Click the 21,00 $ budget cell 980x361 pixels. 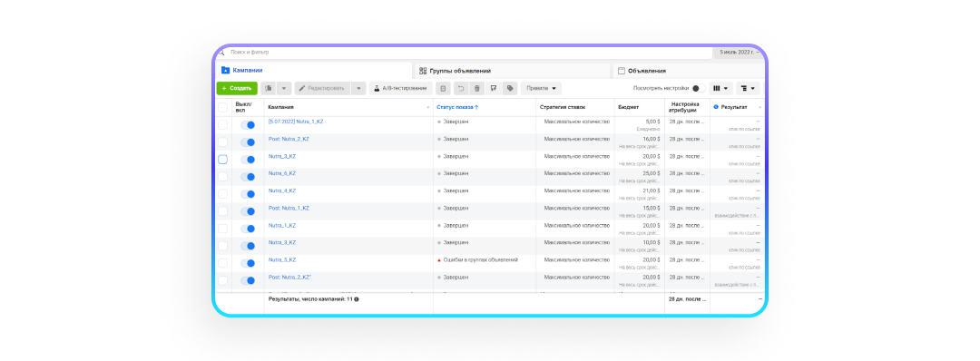652,191
